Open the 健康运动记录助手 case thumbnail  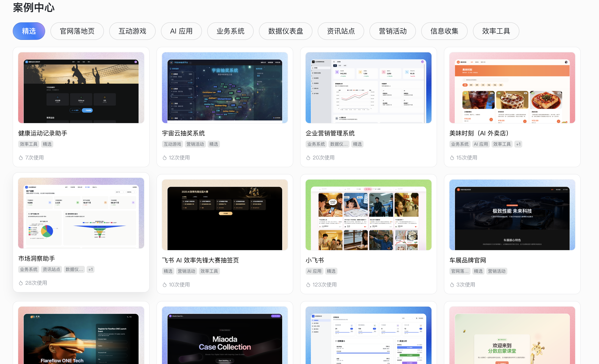point(81,88)
